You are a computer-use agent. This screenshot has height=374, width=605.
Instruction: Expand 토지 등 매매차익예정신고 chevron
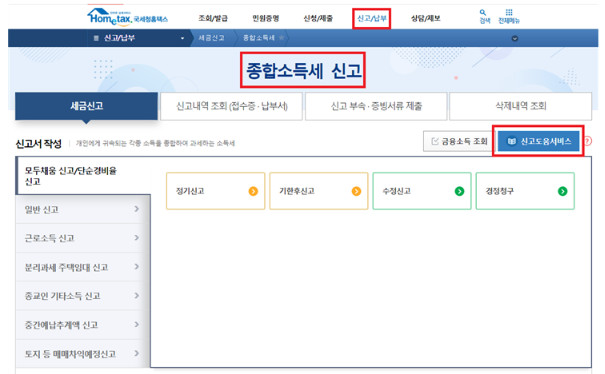(x=137, y=354)
